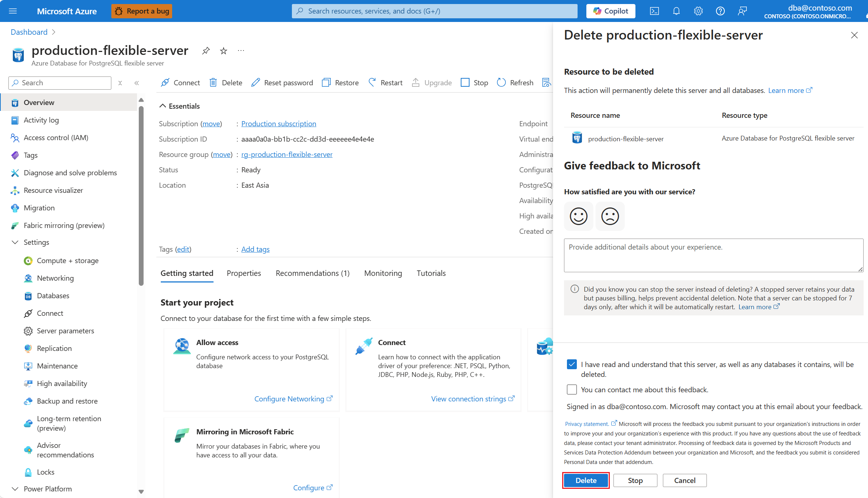
Task: Open Configure Networking link
Action: pos(293,399)
